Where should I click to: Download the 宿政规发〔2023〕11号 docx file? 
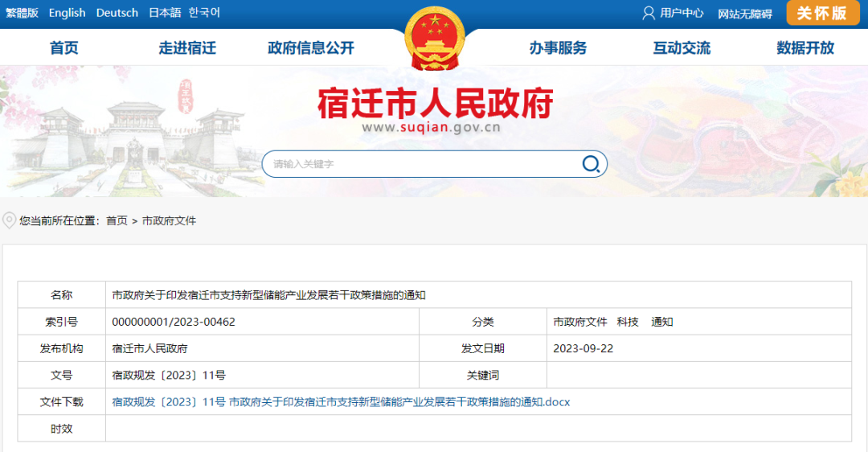(x=341, y=402)
